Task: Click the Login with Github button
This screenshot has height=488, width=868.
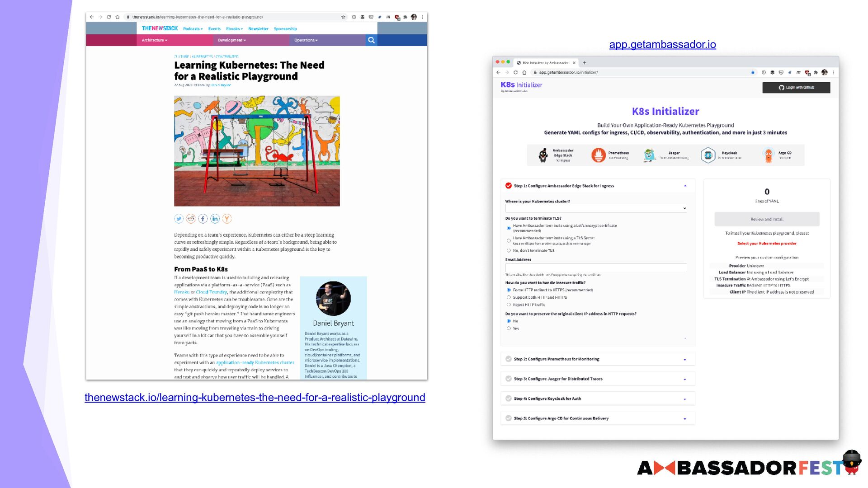Action: click(x=796, y=88)
